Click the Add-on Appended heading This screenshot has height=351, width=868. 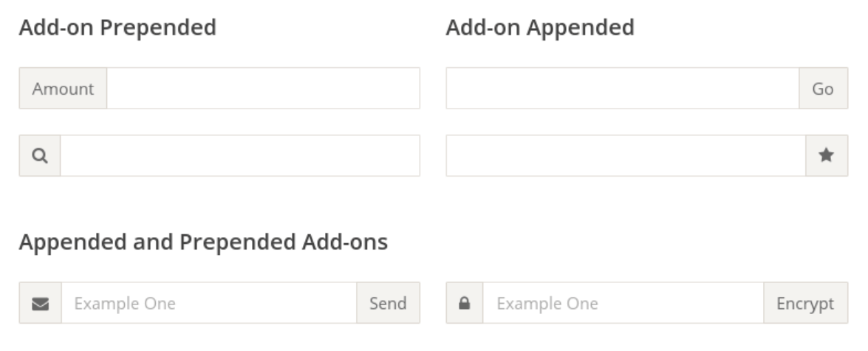(x=540, y=28)
